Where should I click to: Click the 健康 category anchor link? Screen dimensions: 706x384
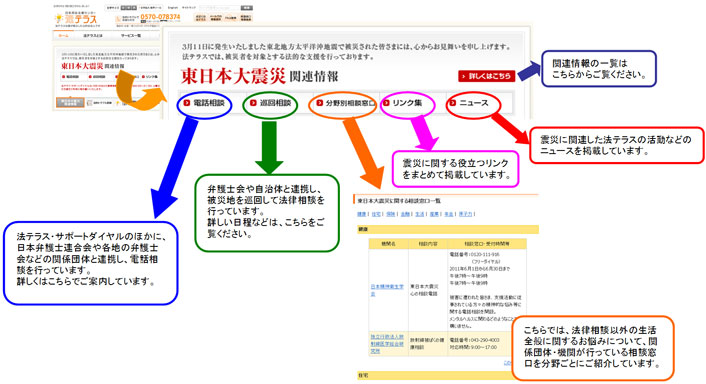click(362, 214)
